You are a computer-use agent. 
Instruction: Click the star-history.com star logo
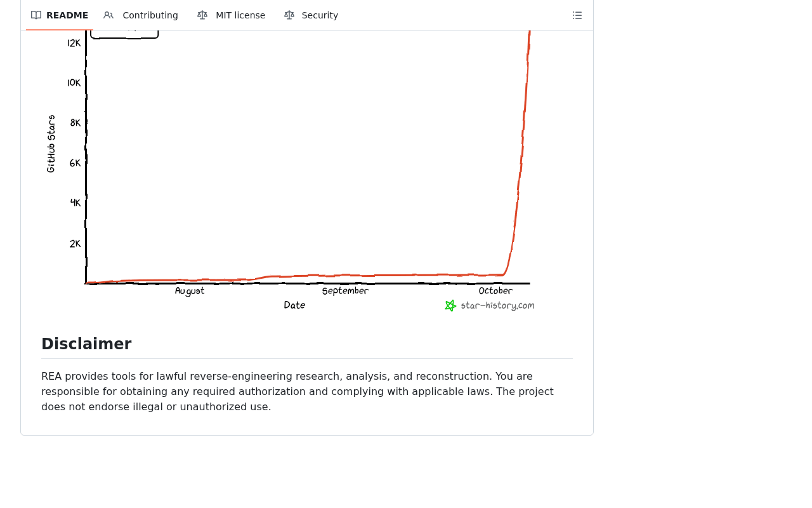click(450, 305)
